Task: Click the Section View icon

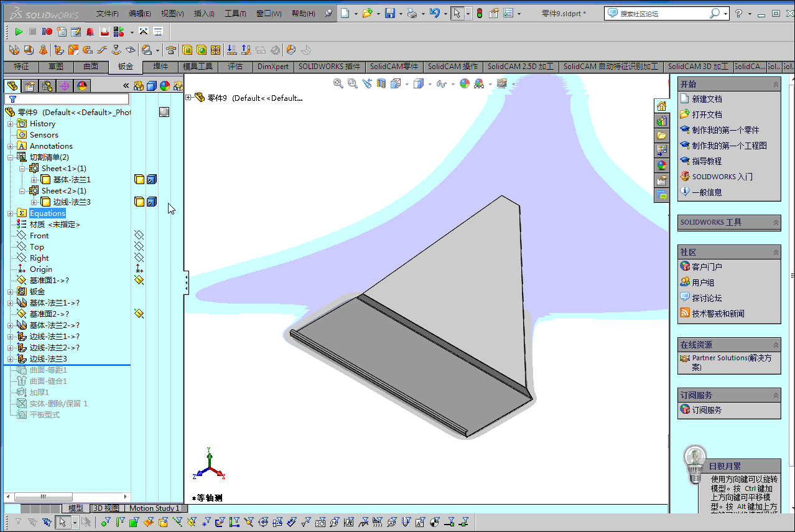Action: pos(381,83)
